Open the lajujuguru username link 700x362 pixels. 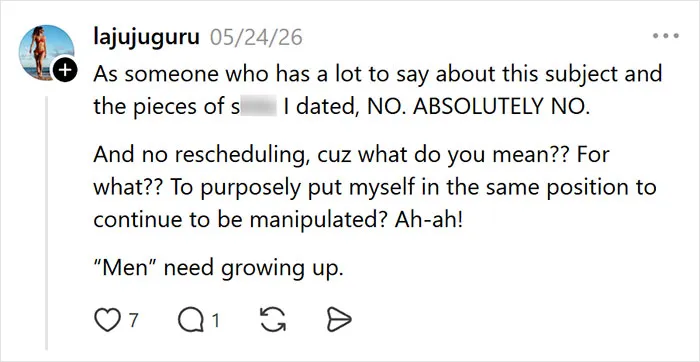tap(146, 37)
